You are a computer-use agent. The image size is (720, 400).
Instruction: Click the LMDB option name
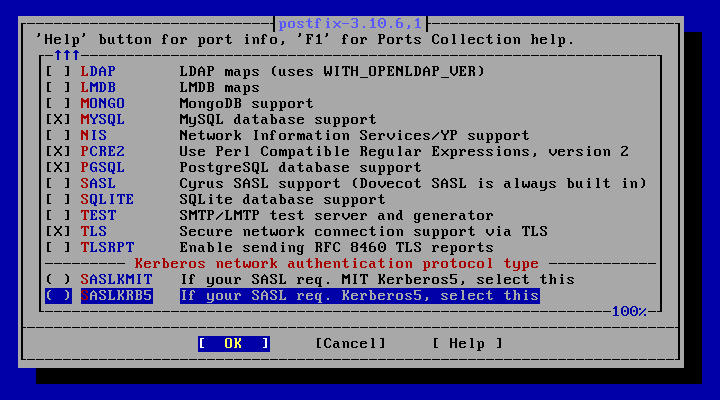pyautogui.click(x=98, y=88)
